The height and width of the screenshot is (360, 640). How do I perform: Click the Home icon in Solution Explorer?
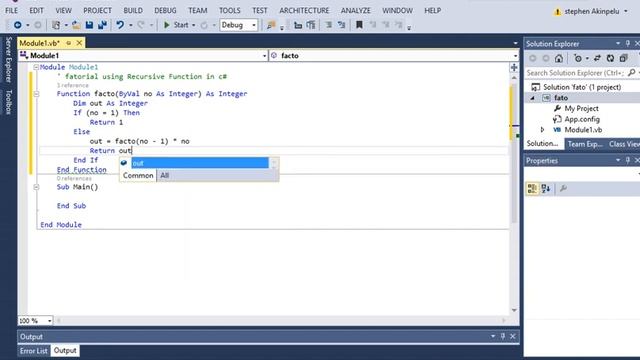click(x=559, y=58)
